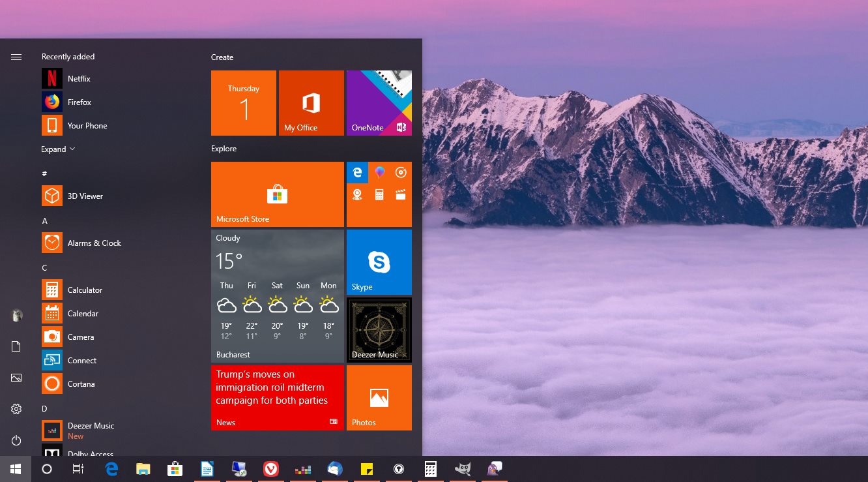Open Thunderbird mail on the taskbar
The image size is (868, 482).
[x=334, y=469]
